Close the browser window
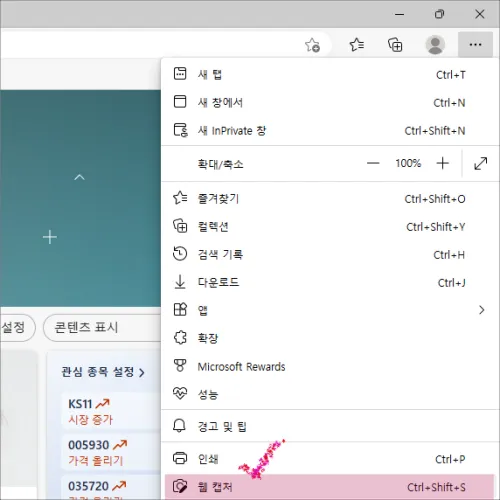 [479, 14]
